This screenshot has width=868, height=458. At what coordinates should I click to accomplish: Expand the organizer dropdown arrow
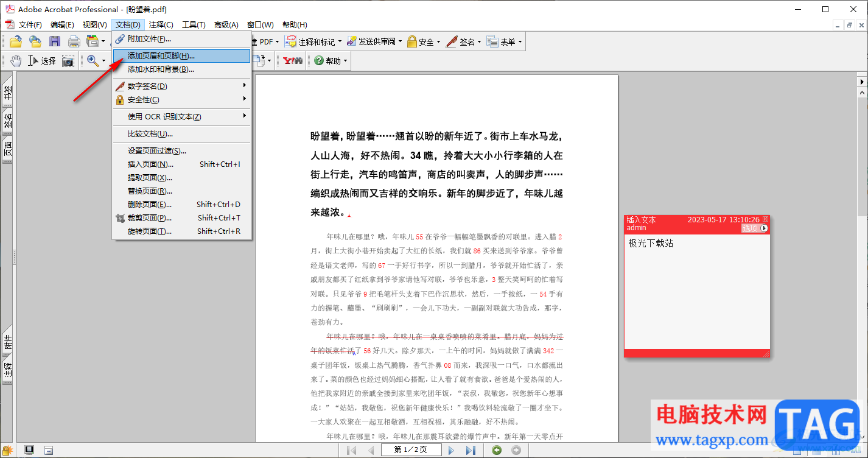click(x=103, y=41)
